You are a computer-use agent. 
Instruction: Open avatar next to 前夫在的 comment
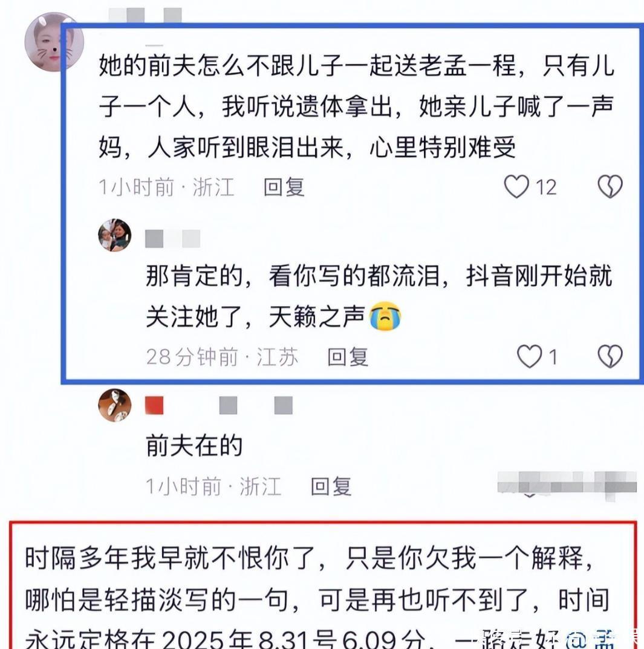(x=115, y=405)
